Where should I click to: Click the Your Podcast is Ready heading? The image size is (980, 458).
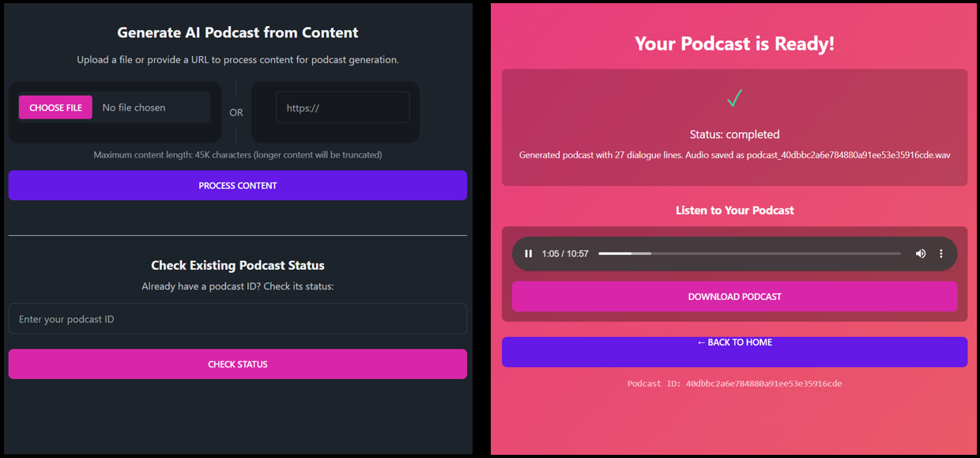point(734,44)
